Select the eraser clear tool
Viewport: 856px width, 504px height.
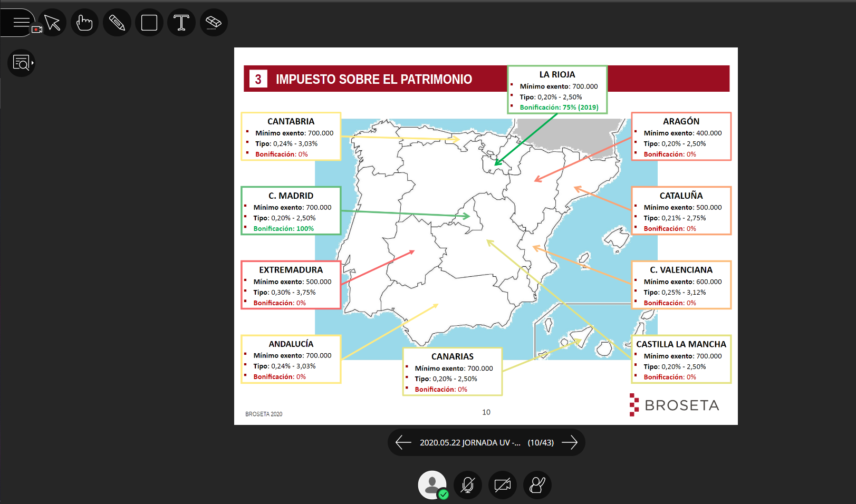click(x=214, y=23)
